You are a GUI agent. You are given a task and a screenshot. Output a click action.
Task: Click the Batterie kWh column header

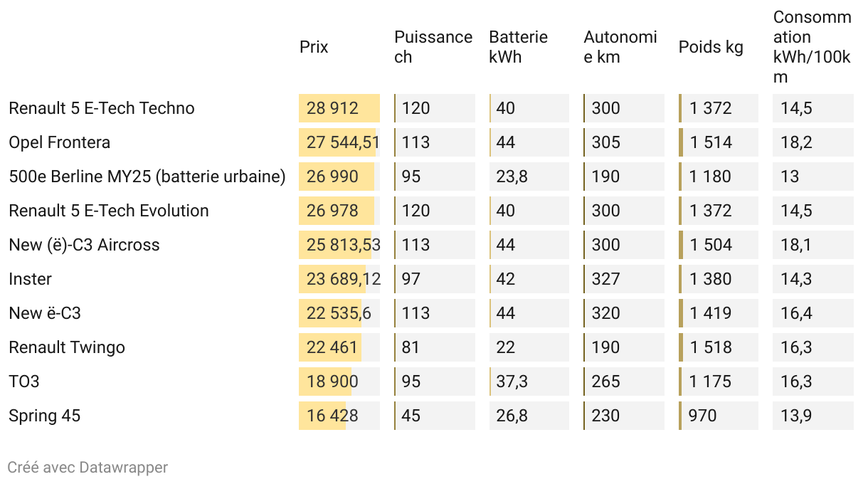click(x=518, y=47)
